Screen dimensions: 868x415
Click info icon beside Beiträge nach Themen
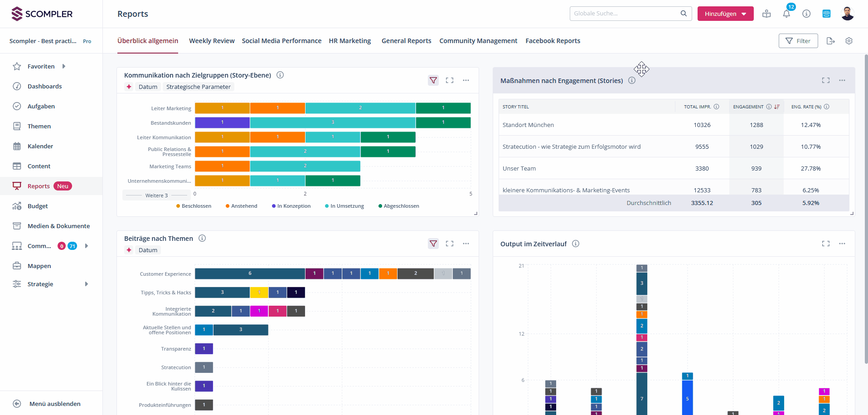[202, 238]
